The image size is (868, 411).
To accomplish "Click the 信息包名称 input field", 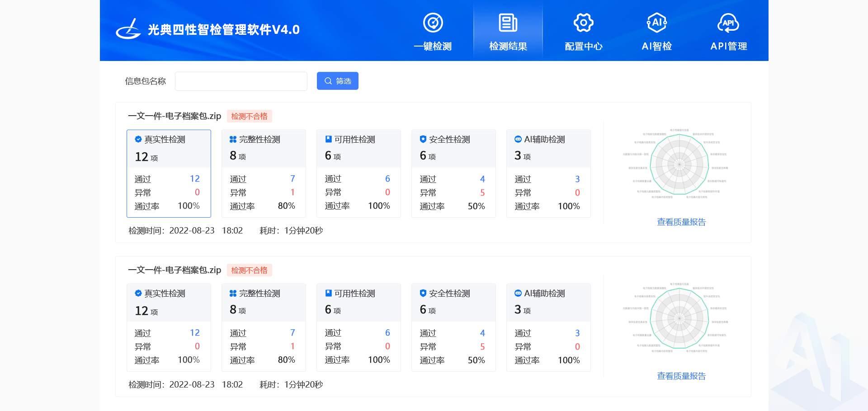I will click(x=241, y=81).
